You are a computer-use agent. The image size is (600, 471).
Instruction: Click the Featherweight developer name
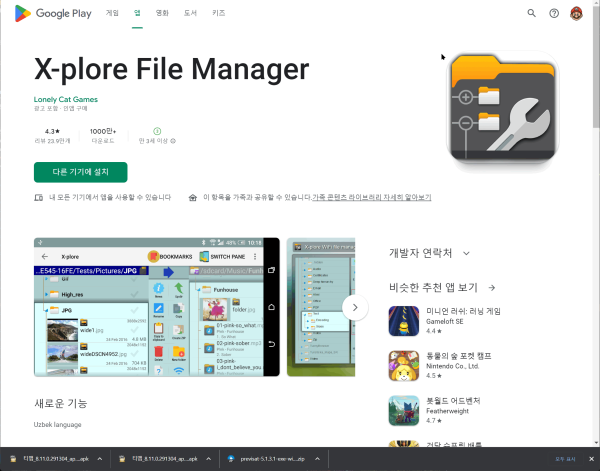coord(447,411)
